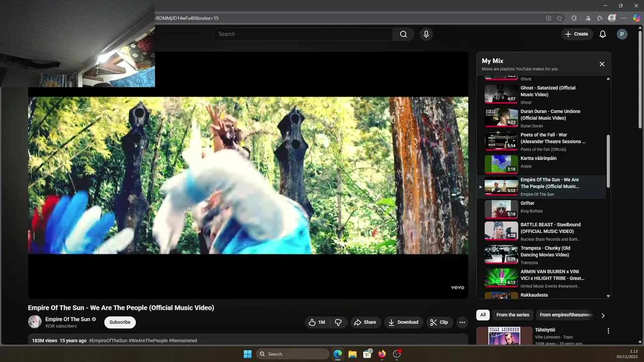This screenshot has width=644, height=362.
Task: Click the vevo logo on video
Action: click(457, 288)
